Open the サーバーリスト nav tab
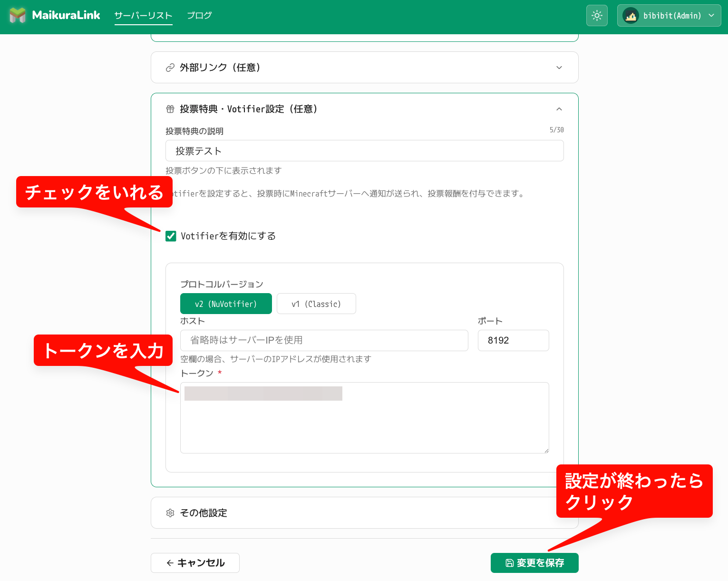 (143, 15)
